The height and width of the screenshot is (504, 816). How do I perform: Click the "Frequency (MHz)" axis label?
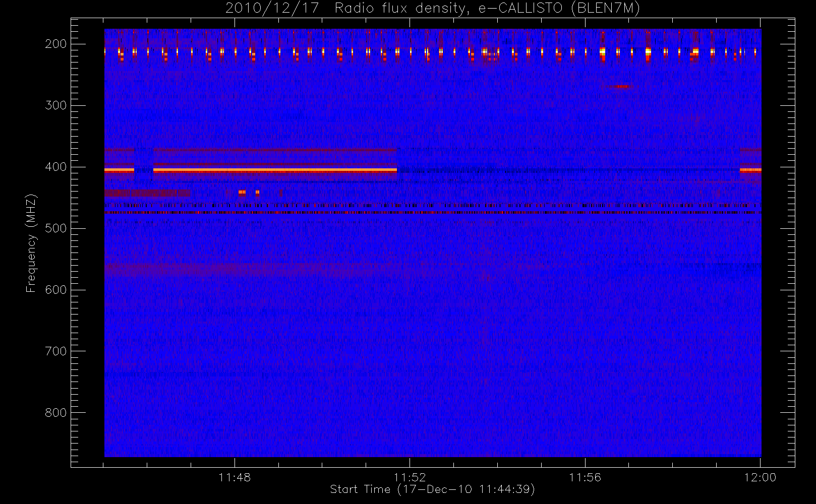(x=31, y=243)
